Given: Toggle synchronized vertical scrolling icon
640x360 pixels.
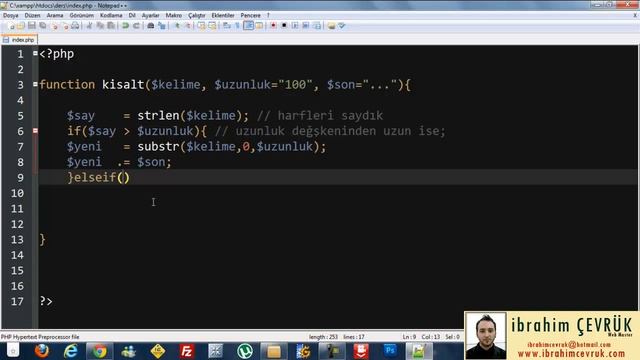Looking at the screenshot, I should coord(201,26).
